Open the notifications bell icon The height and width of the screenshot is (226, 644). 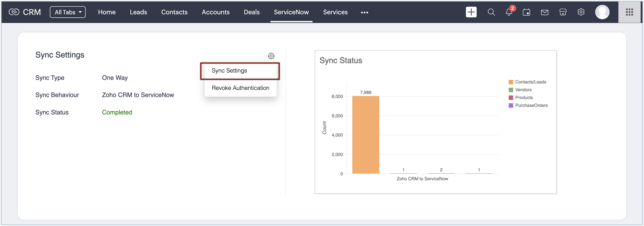tap(509, 12)
